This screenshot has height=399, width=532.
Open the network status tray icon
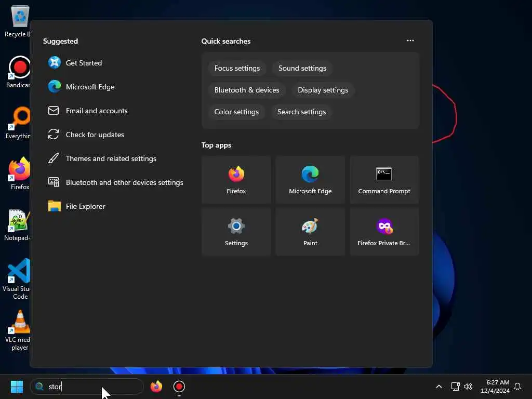click(455, 387)
